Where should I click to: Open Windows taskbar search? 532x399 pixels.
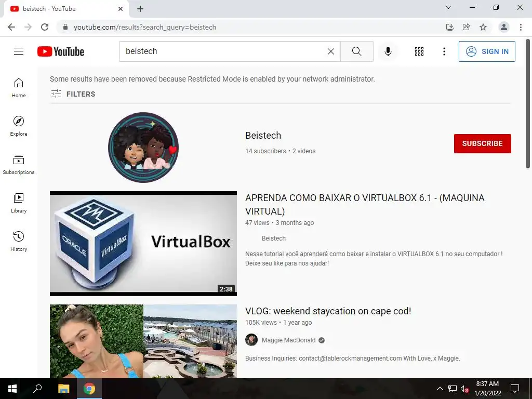pyautogui.click(x=37, y=389)
